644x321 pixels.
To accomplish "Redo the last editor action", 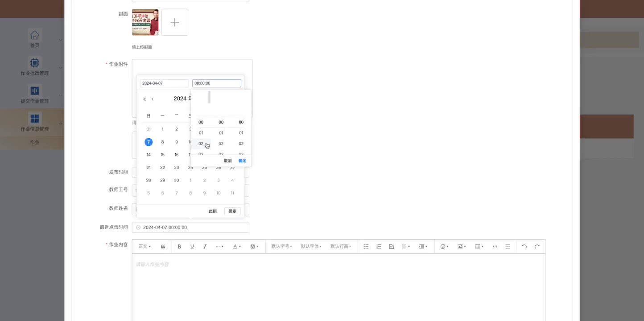I will 537,247.
